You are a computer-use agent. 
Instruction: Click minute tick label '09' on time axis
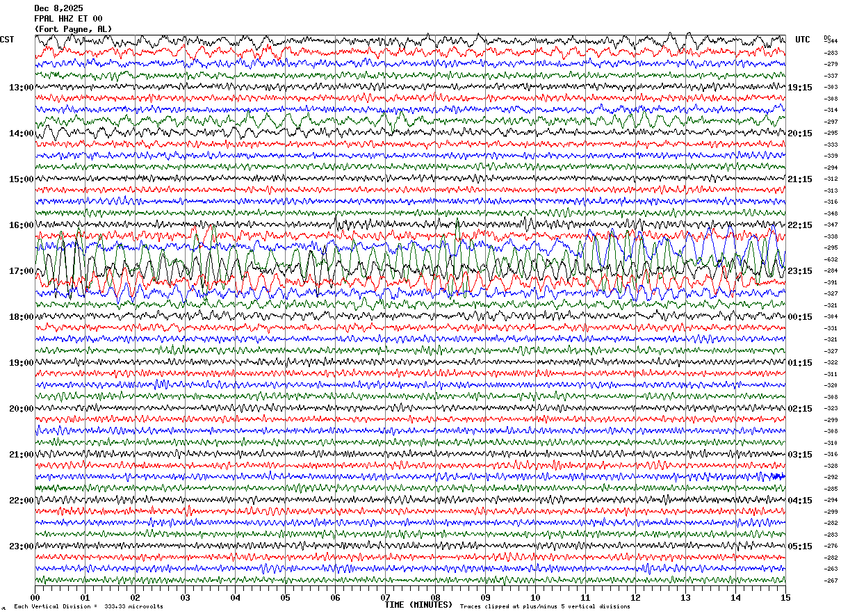pos(485,598)
